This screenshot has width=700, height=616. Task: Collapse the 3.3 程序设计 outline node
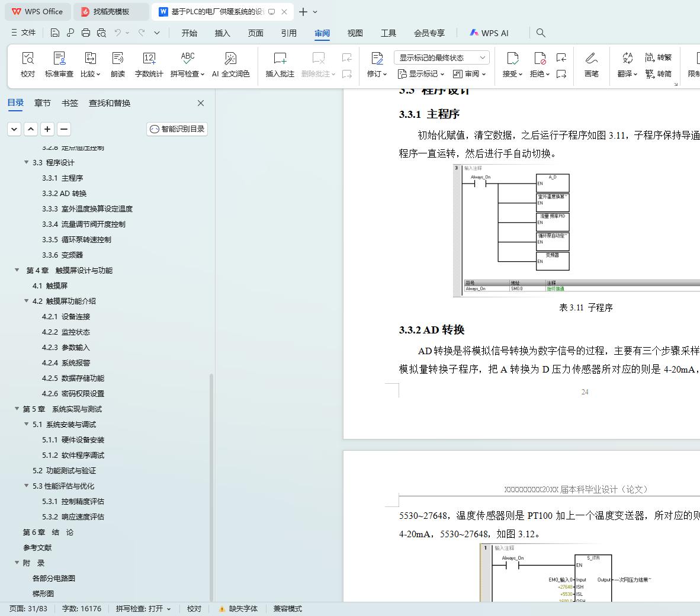tap(26, 162)
